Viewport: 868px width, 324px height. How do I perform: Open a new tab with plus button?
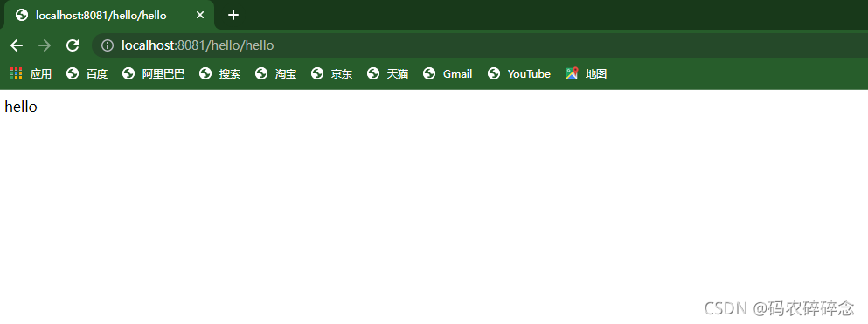tap(233, 15)
